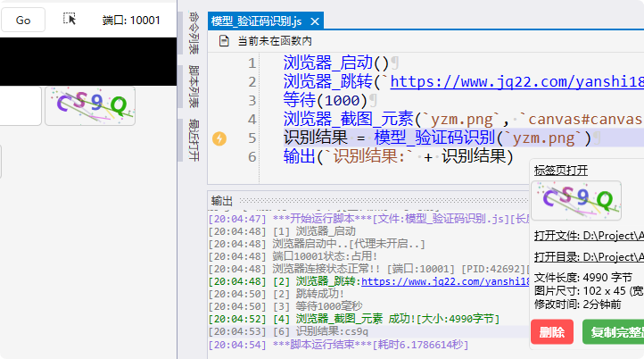644x359 pixels.
Task: Click the 输出 panel header
Action: coord(221,200)
